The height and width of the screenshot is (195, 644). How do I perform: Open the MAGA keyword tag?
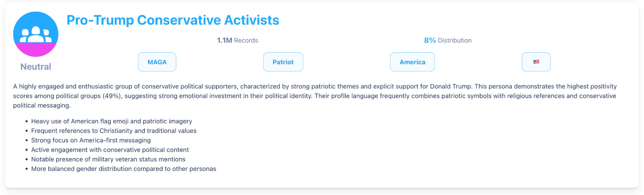[x=157, y=62]
